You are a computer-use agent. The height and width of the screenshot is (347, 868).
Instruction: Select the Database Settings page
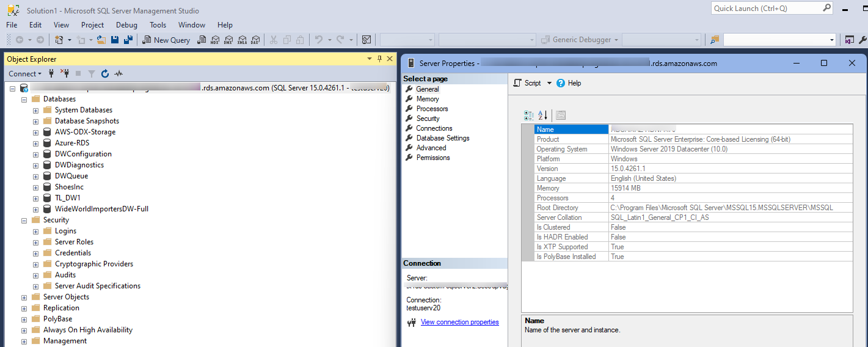443,138
